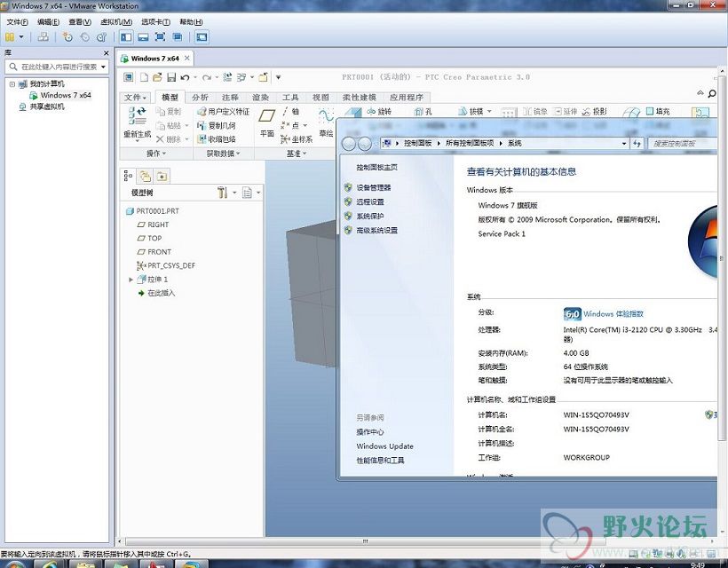This screenshot has width=728, height=568.
Task: Click the snapshot take icon in VMware toolbar
Action: coord(67,36)
